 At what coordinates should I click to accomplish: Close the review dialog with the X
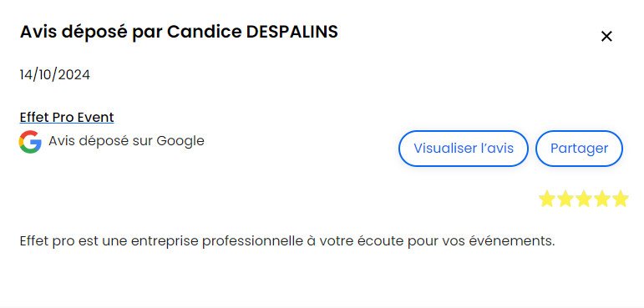(x=606, y=37)
